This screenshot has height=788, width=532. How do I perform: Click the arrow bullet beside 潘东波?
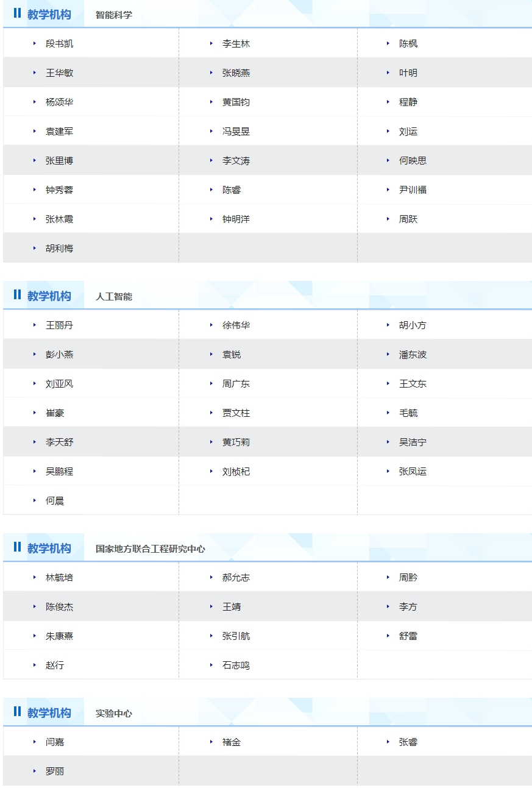point(388,355)
